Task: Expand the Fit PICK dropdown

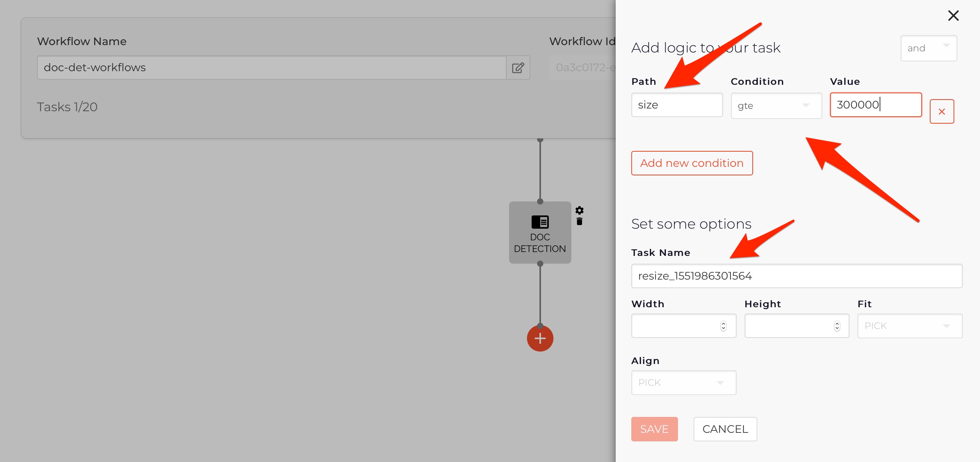Action: pyautogui.click(x=910, y=326)
